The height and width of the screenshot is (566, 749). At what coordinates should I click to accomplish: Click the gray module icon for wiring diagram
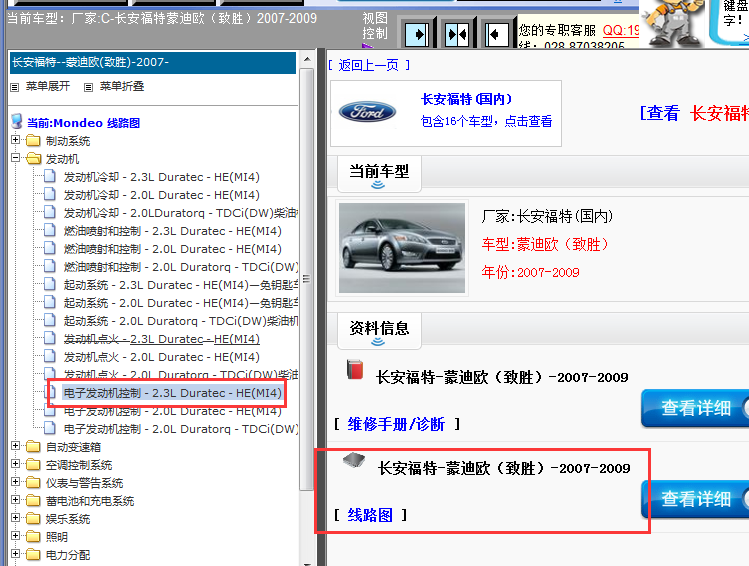point(354,460)
